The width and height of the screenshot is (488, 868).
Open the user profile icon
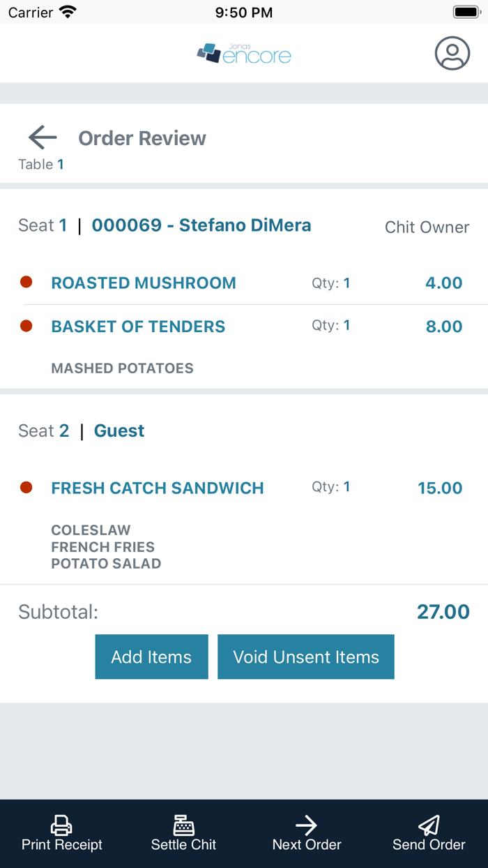[x=452, y=53]
